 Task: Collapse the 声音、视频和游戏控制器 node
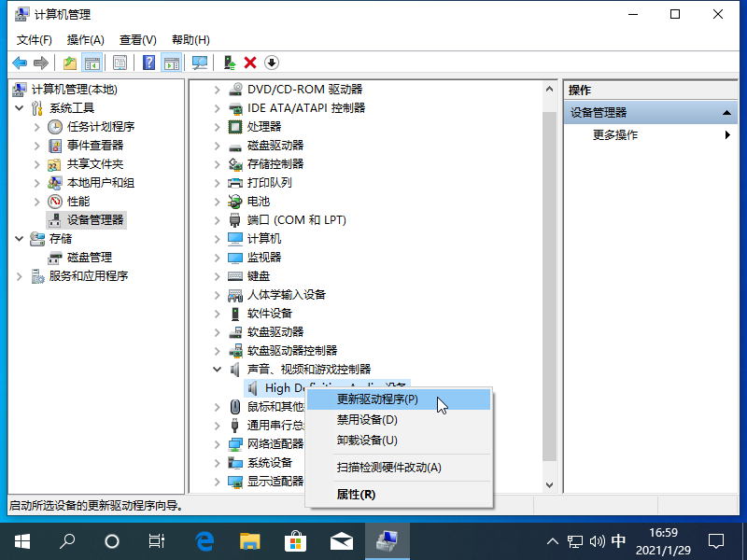217,369
